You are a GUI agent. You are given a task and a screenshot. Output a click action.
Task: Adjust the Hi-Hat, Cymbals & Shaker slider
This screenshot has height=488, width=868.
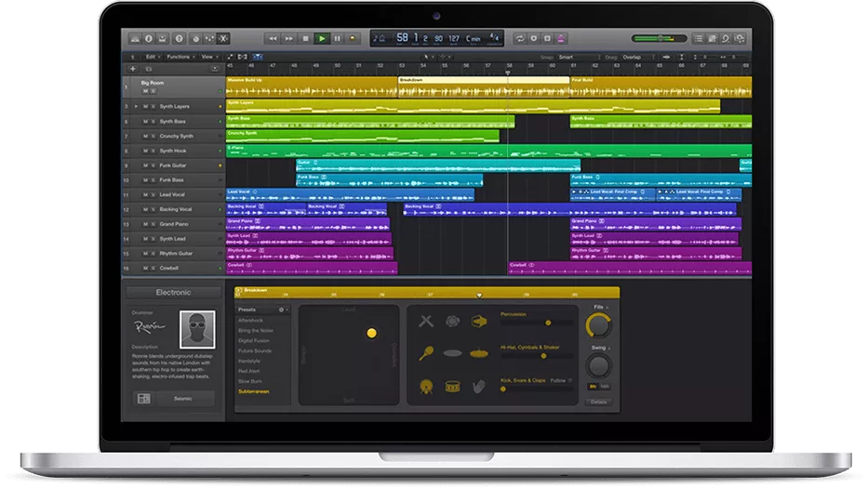click(x=537, y=356)
